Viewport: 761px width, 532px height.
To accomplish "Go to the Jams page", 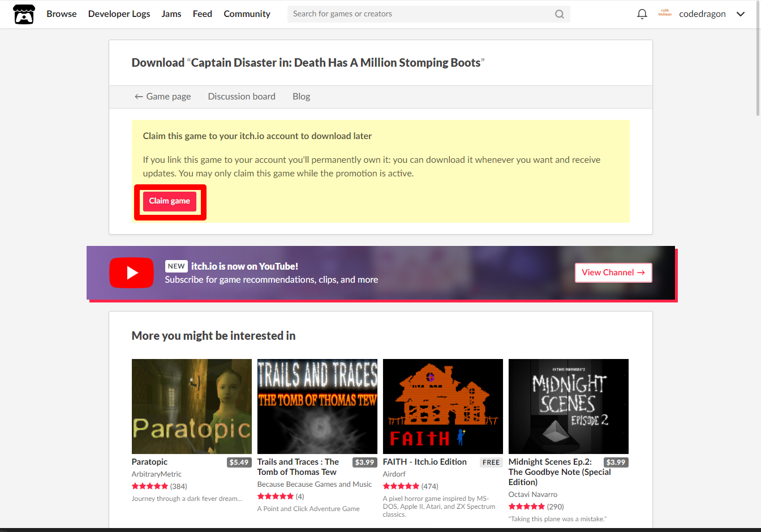I will pyautogui.click(x=171, y=14).
